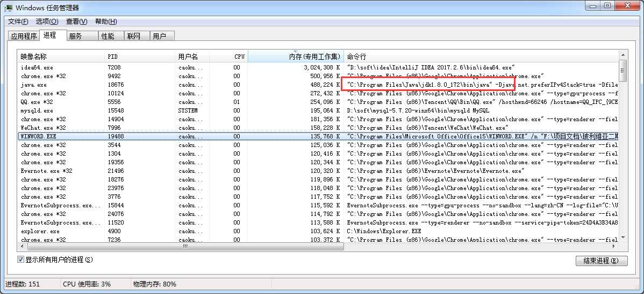
Task: Switch to the 联网 tab
Action: 137,36
